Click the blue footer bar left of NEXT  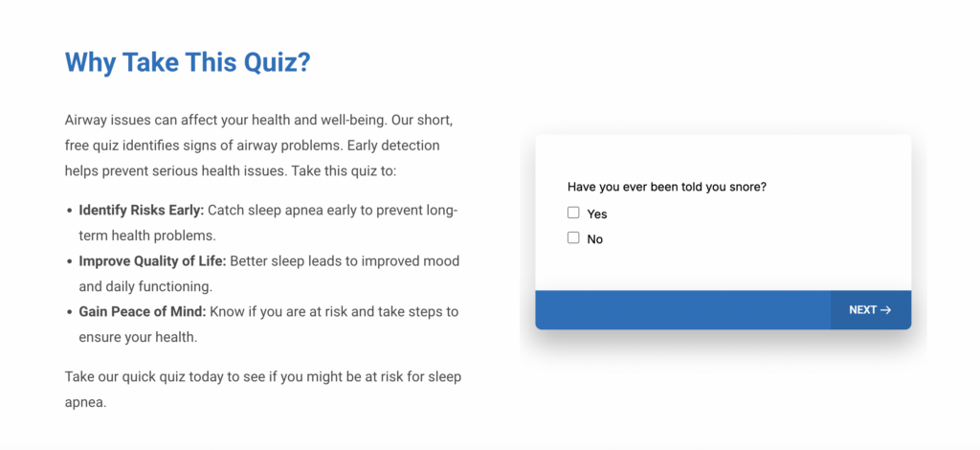point(681,310)
